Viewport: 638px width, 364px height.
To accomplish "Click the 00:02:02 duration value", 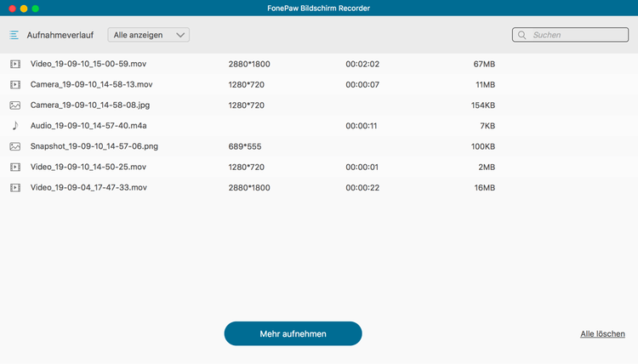I will tap(362, 65).
